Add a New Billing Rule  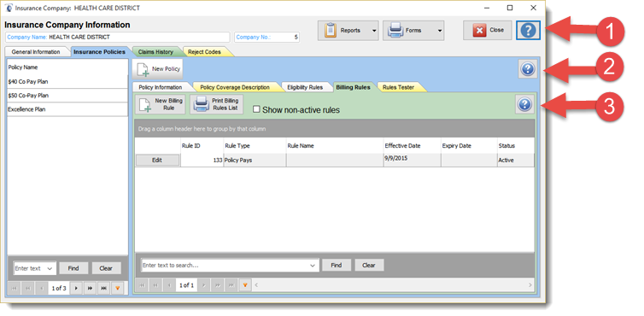161,104
